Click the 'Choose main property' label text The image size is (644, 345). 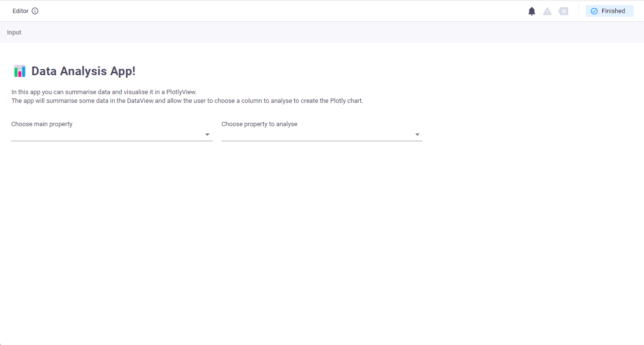coord(42,124)
